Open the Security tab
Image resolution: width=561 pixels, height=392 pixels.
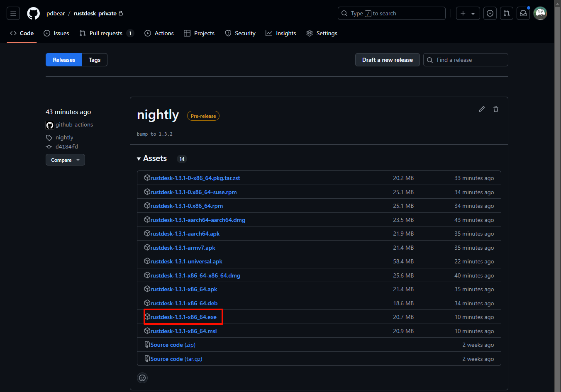[x=240, y=33]
